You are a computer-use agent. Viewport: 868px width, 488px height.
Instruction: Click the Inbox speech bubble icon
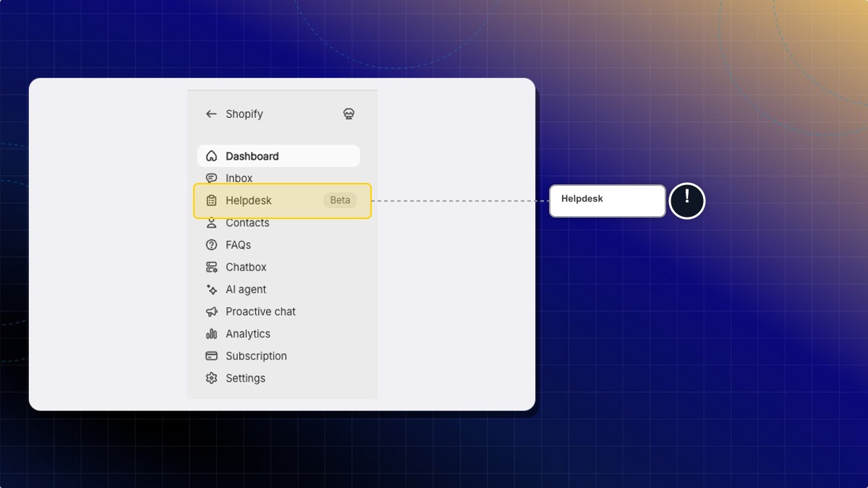pos(211,179)
